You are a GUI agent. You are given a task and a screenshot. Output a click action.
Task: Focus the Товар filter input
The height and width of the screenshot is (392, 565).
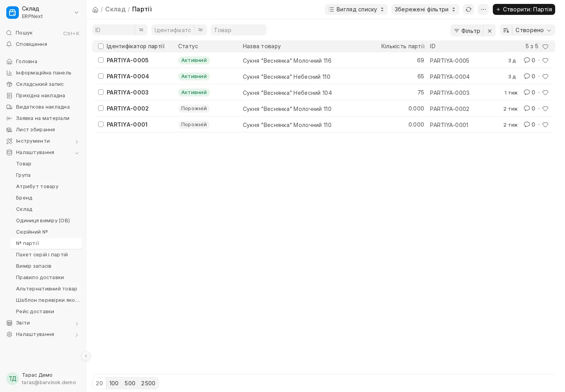239,30
